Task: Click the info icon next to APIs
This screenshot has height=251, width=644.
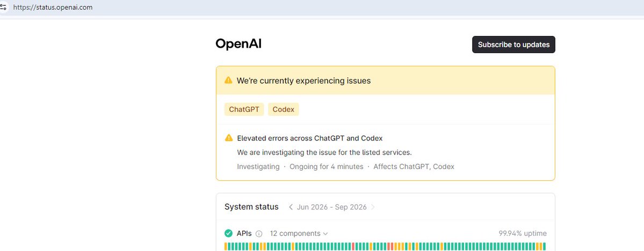Action: pyautogui.click(x=259, y=234)
